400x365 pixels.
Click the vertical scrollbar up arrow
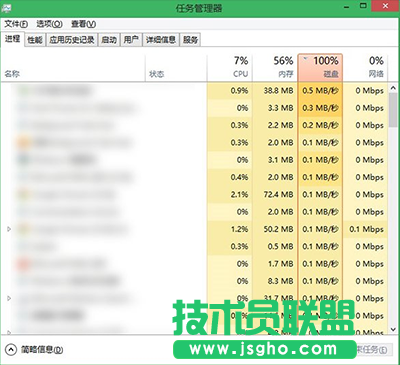pyautogui.click(x=393, y=87)
